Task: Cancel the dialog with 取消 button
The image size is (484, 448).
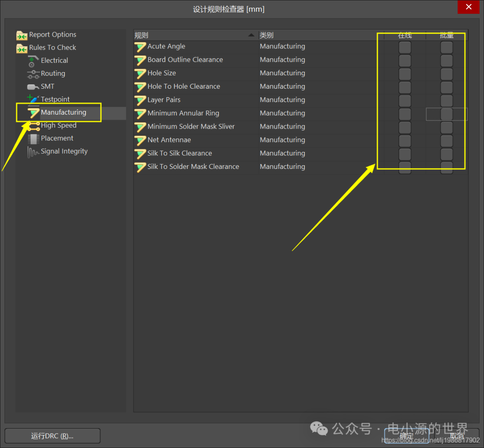Action: (457, 435)
